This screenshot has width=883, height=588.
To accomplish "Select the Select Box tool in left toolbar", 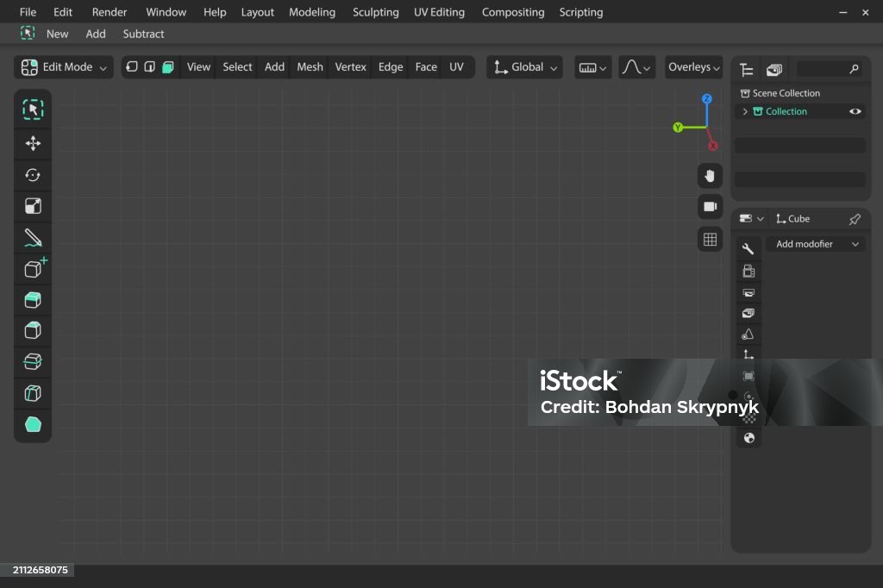I will [x=33, y=109].
